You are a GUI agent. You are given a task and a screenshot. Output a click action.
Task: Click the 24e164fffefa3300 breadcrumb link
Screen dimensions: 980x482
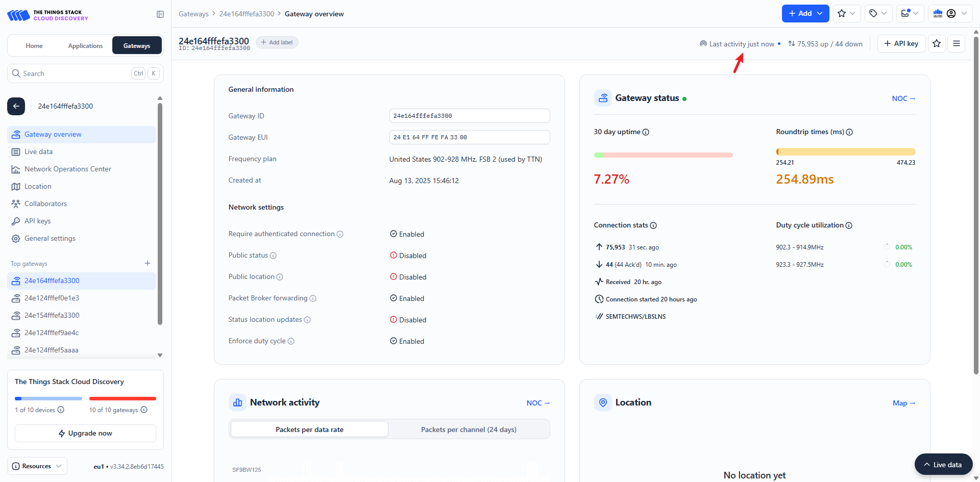pyautogui.click(x=247, y=14)
